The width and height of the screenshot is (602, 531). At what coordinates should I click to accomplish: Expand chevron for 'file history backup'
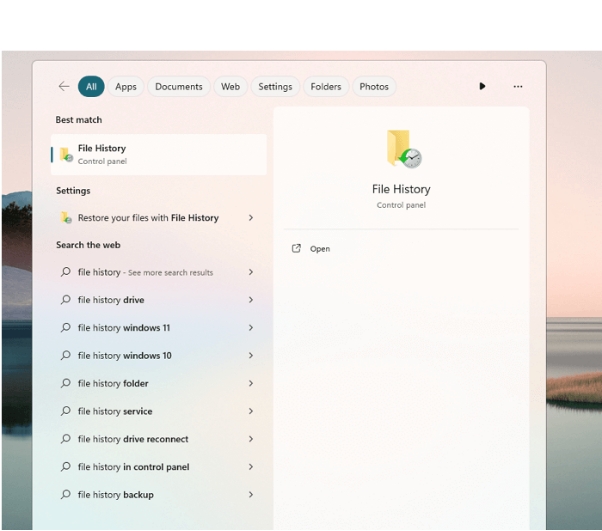coord(251,495)
